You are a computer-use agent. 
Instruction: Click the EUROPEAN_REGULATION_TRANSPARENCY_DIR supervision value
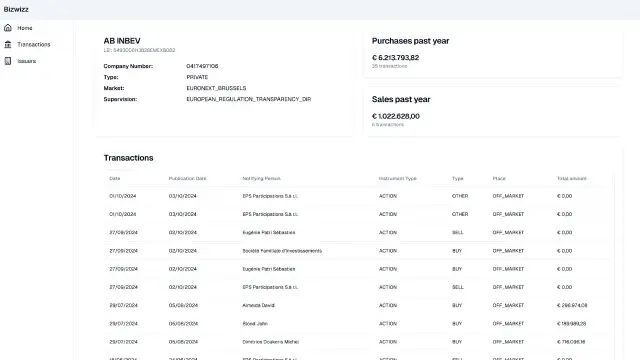point(249,99)
